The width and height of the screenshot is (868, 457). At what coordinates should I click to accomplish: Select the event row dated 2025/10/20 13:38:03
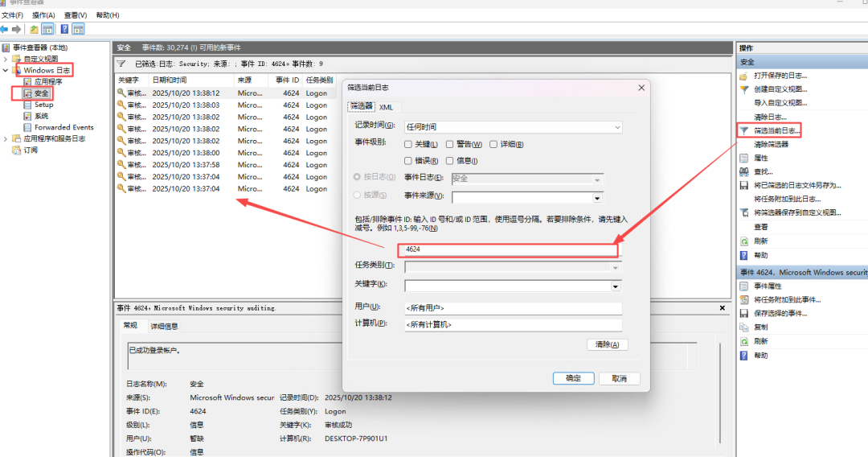pos(226,105)
